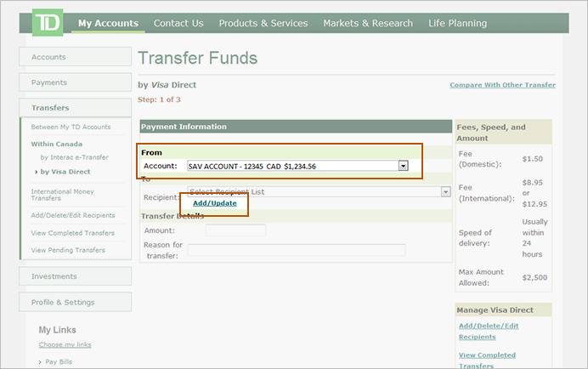This screenshot has width=588, height=369.
Task: Click Choose my links
Action: click(x=65, y=344)
